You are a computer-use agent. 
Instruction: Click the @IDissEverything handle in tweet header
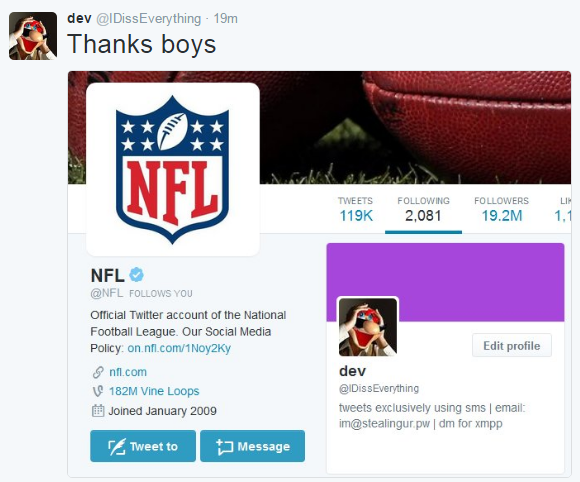[149, 18]
